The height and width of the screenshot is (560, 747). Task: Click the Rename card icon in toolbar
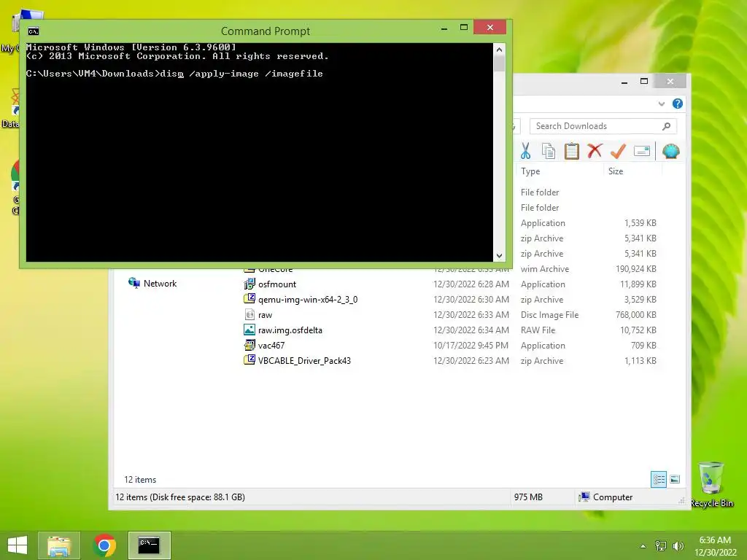[x=642, y=152]
